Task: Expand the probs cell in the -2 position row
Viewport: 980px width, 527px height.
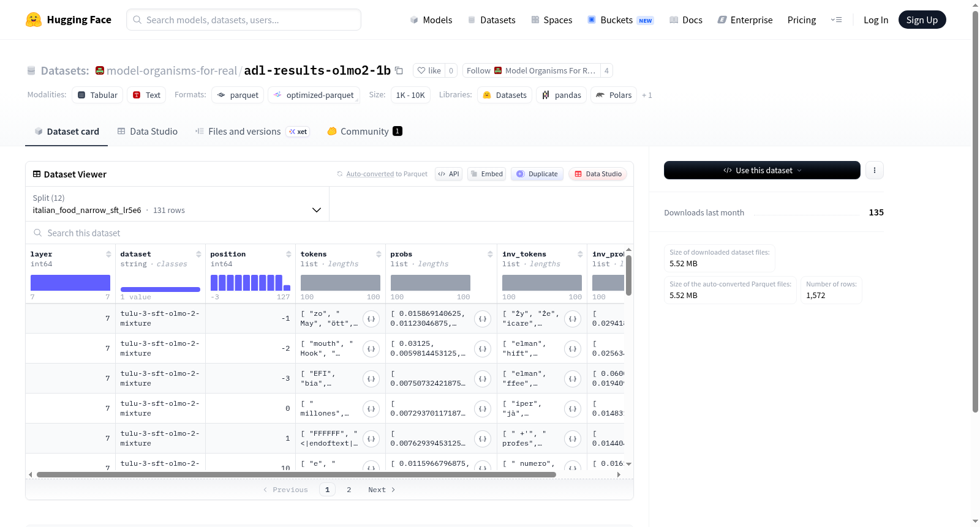Action: point(483,349)
